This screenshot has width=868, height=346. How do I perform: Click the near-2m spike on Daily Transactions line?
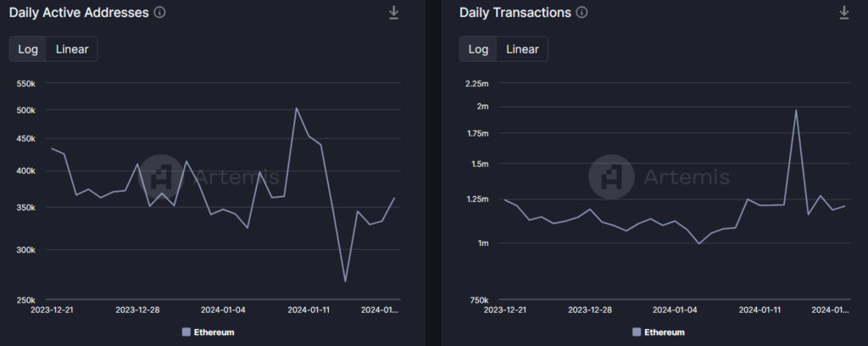[796, 109]
